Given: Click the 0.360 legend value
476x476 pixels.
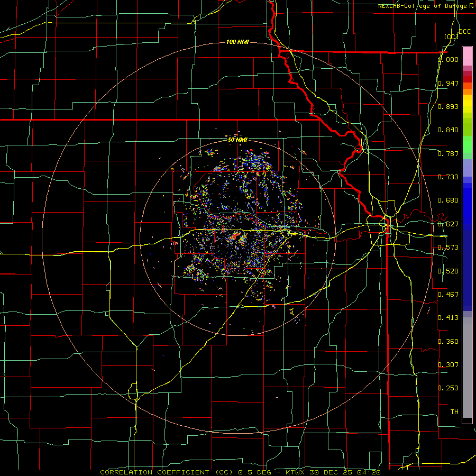Looking at the screenshot, I should point(448,342).
